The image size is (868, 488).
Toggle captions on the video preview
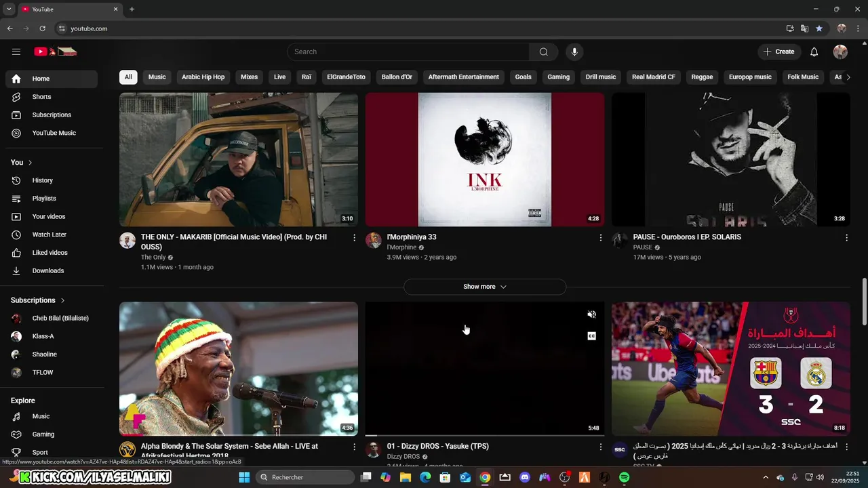591,336
